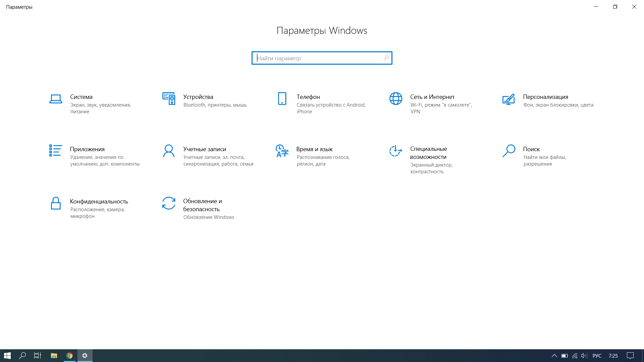This screenshot has width=644, height=362.
Task: Click 'Распознавание голоса, регион, дата' text
Action: 323,161
